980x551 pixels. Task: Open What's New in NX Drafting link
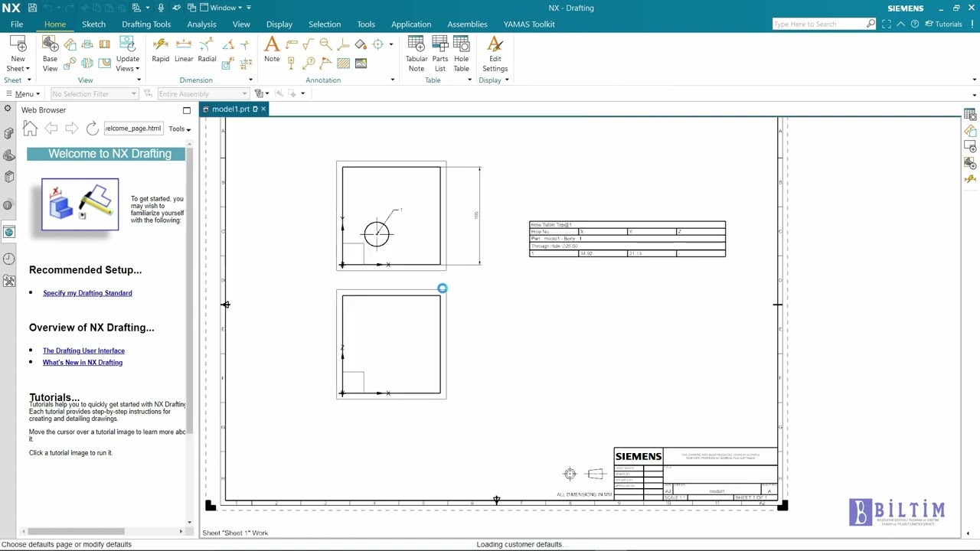coord(83,363)
